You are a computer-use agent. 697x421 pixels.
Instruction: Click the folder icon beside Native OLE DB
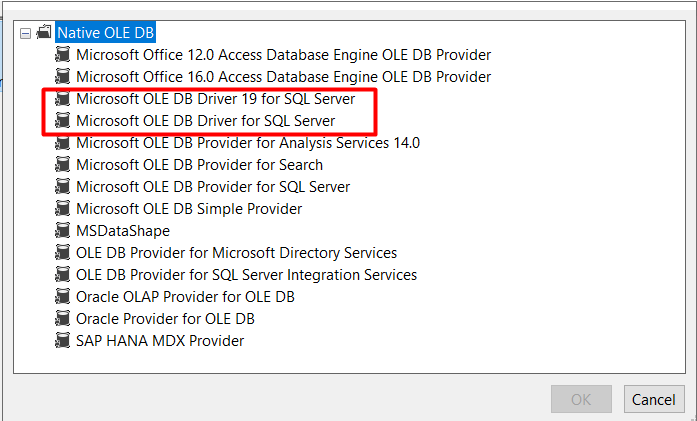click(x=44, y=33)
